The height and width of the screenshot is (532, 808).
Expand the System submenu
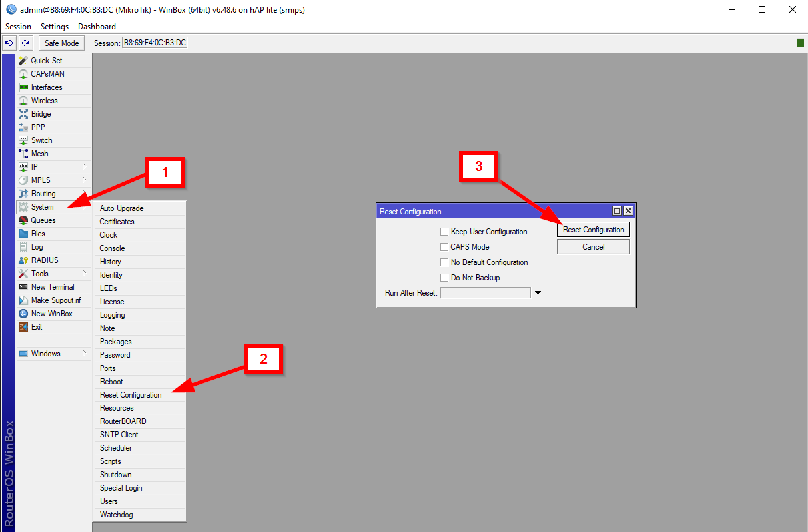click(53, 207)
